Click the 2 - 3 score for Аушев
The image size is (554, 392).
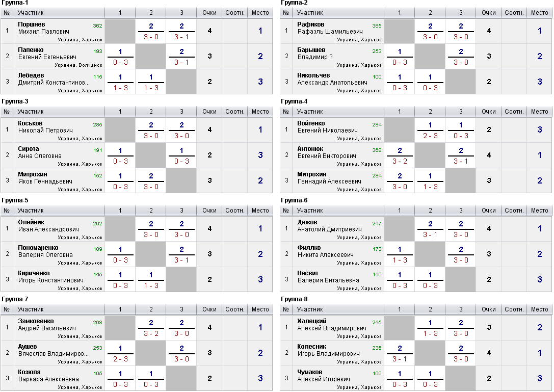coord(120,359)
